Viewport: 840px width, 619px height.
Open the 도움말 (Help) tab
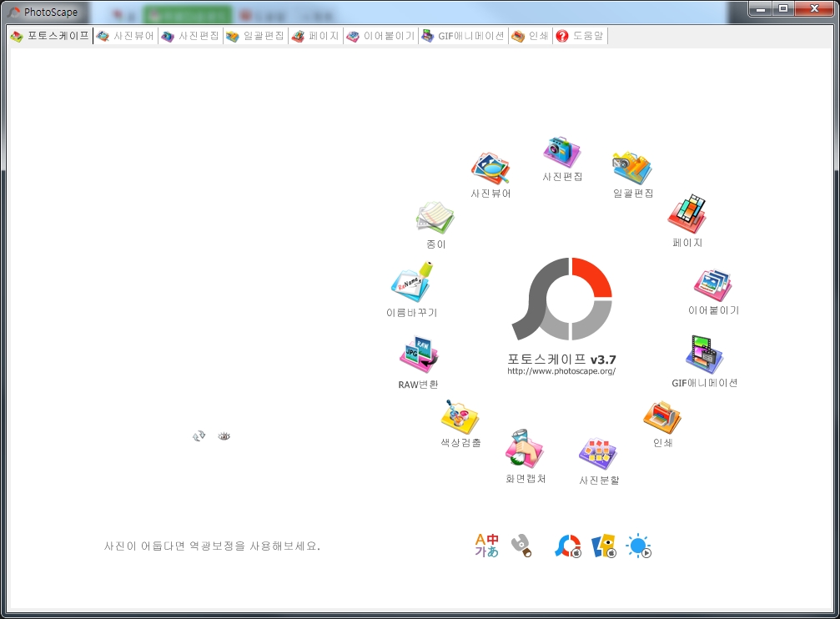coord(580,36)
